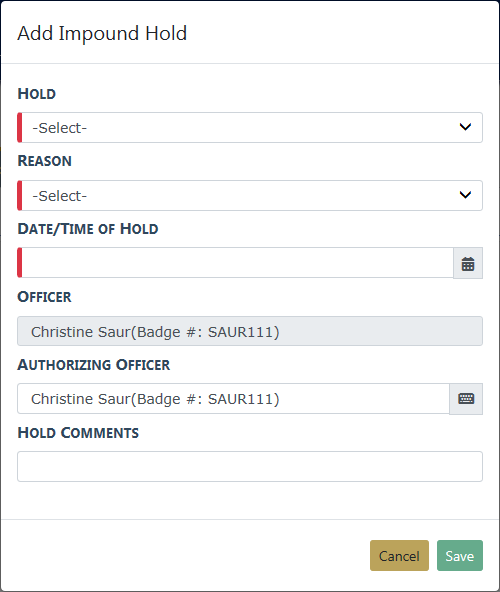Save the impound hold
The width and height of the screenshot is (500, 592).
tap(460, 555)
